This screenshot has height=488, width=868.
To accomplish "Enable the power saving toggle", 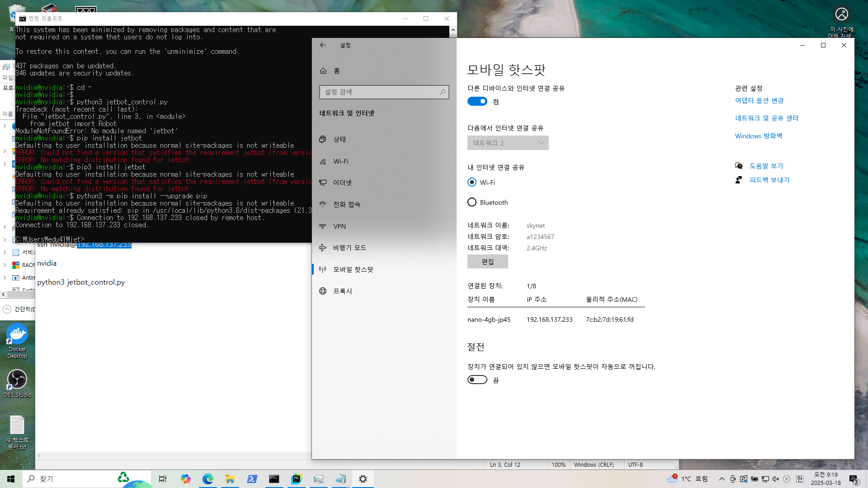I will [x=477, y=380].
